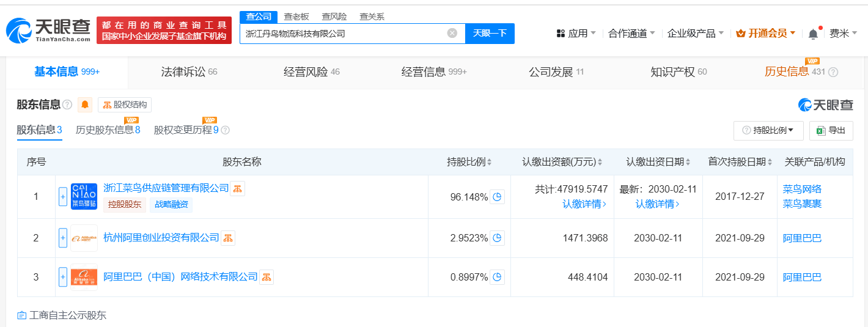Sort table by 持股比例 column

tap(469, 162)
